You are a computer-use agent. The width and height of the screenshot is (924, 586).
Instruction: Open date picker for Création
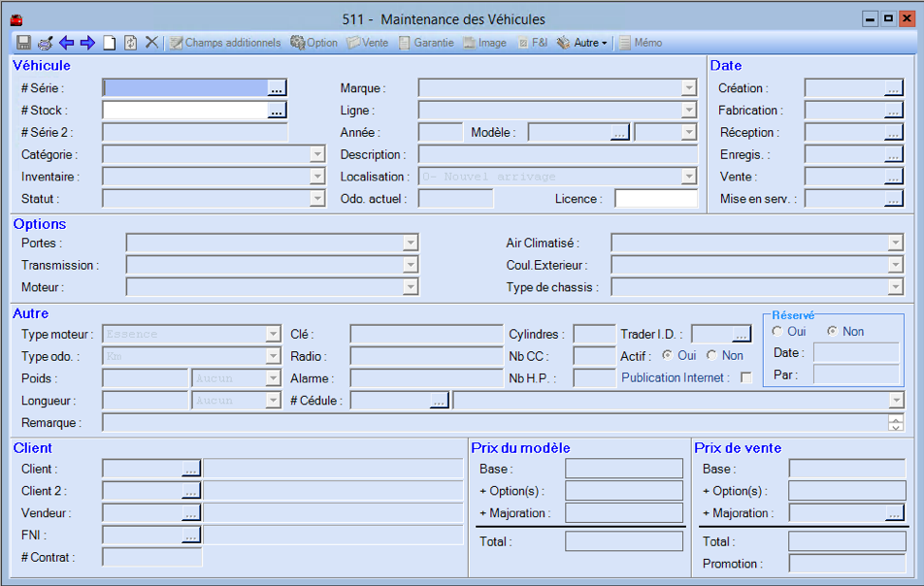click(893, 88)
